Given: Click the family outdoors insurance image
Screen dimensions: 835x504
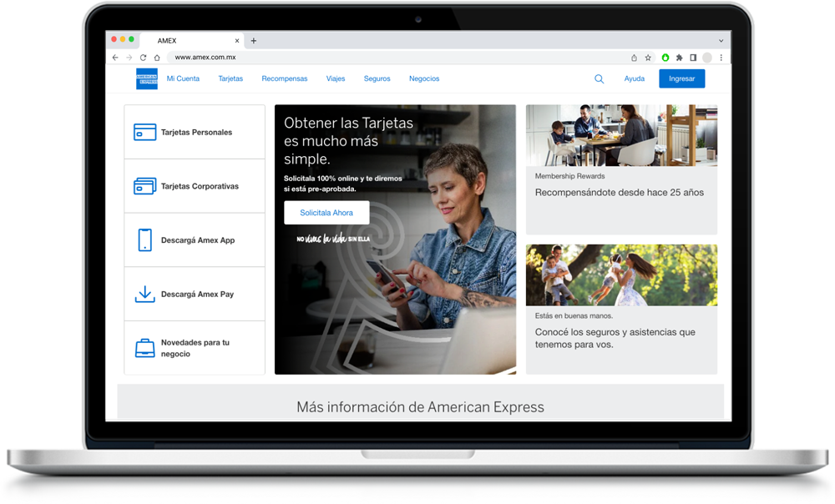Looking at the screenshot, I should pos(621,275).
